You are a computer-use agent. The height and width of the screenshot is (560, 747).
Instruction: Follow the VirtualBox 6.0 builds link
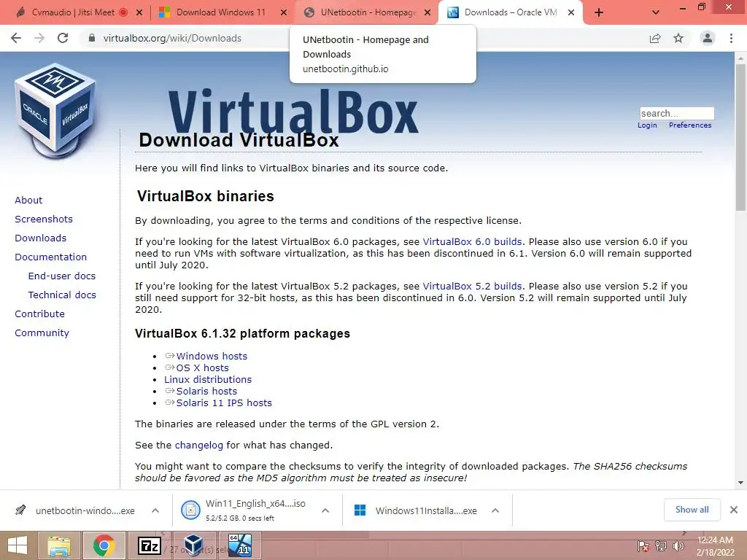click(x=472, y=242)
